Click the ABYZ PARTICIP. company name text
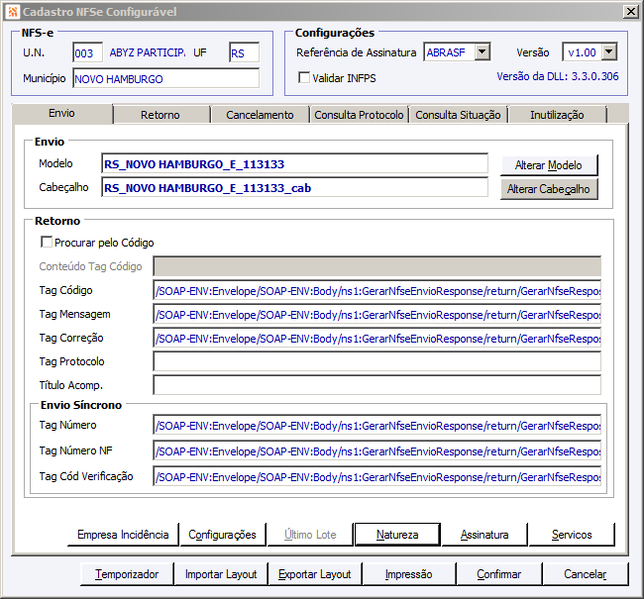This screenshot has width=644, height=599. [x=147, y=53]
